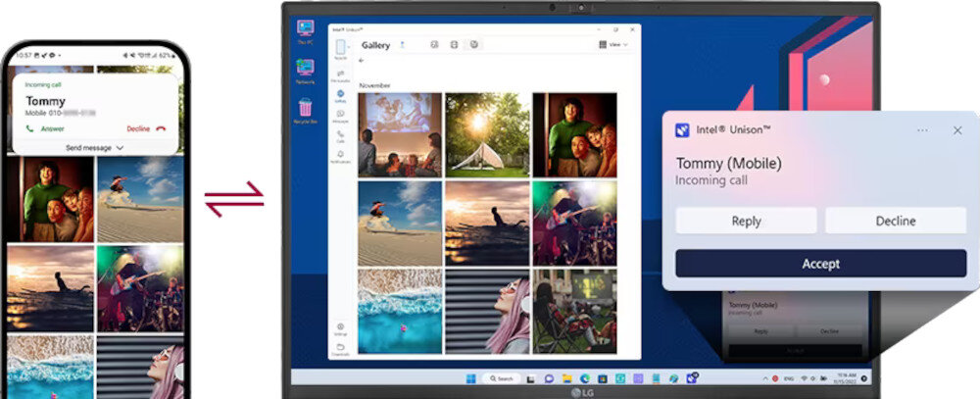Open the aerial beach wave photo in Gallery
The width and height of the screenshot is (980, 399).
click(400, 312)
